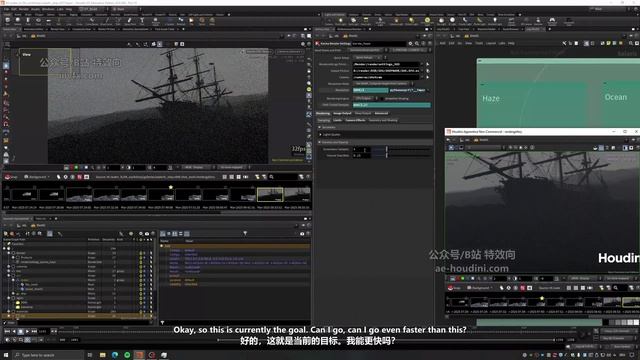Select the Spiral shelf tool

coord(202,20)
